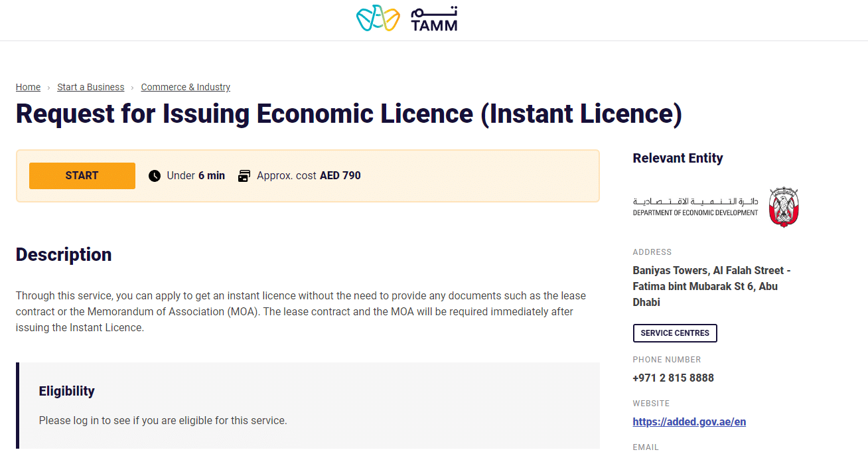Click the Department of Economic Development emblem
Viewport: 868px width, 454px height.
[x=695, y=206]
